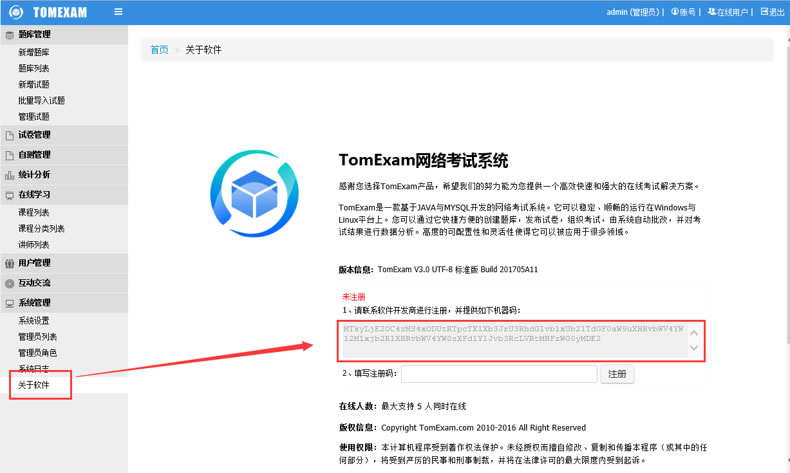Click the 试卷管理 paper icon

pos(10,136)
